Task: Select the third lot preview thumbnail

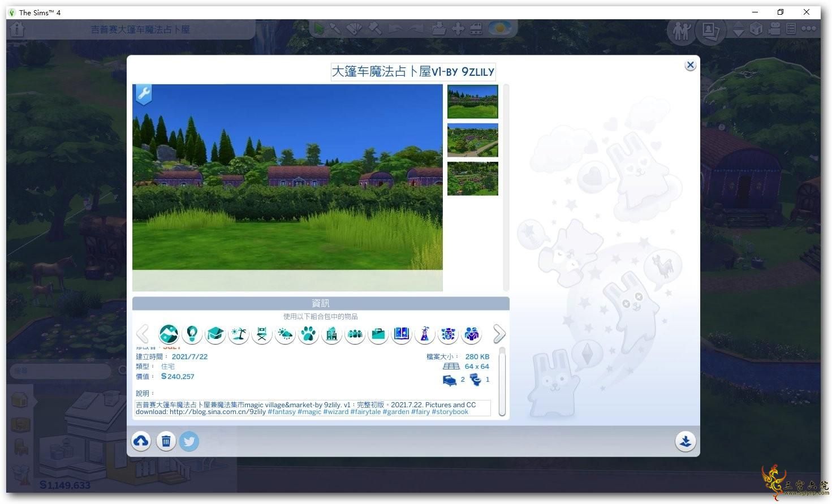Action: click(473, 179)
